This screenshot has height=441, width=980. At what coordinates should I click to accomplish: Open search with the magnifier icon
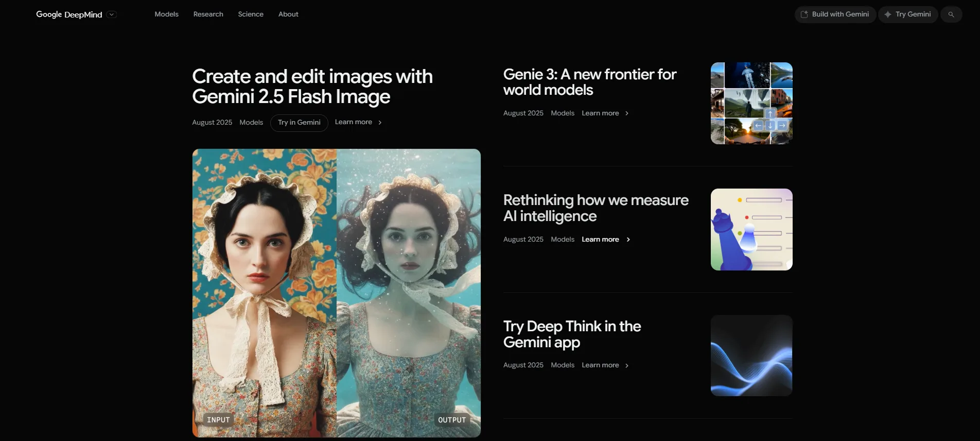[x=951, y=14]
